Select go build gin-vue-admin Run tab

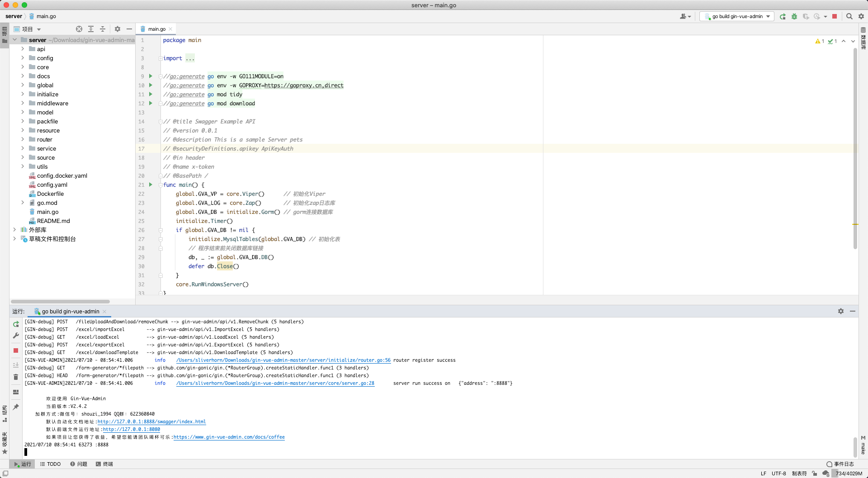tap(71, 312)
